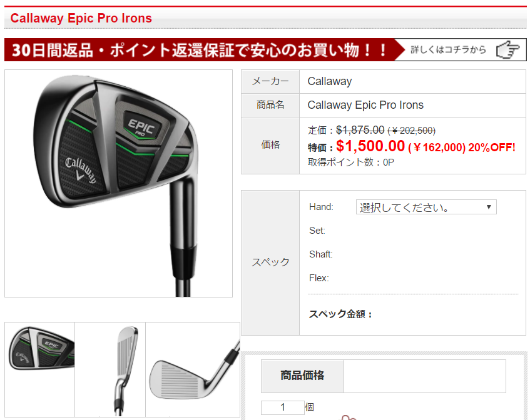This screenshot has width=530, height=420.
Task: Click the crossed-out $1,875.00 list price
Action: (x=360, y=130)
